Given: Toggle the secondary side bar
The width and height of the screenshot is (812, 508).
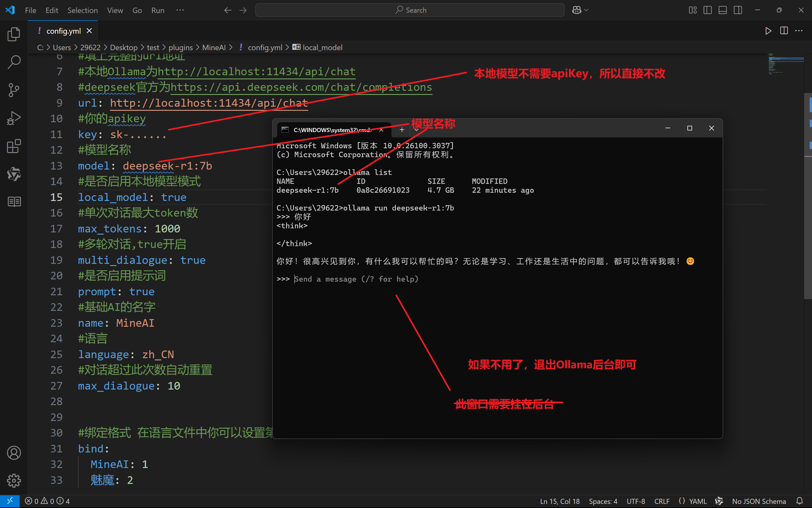Looking at the screenshot, I should [738, 10].
